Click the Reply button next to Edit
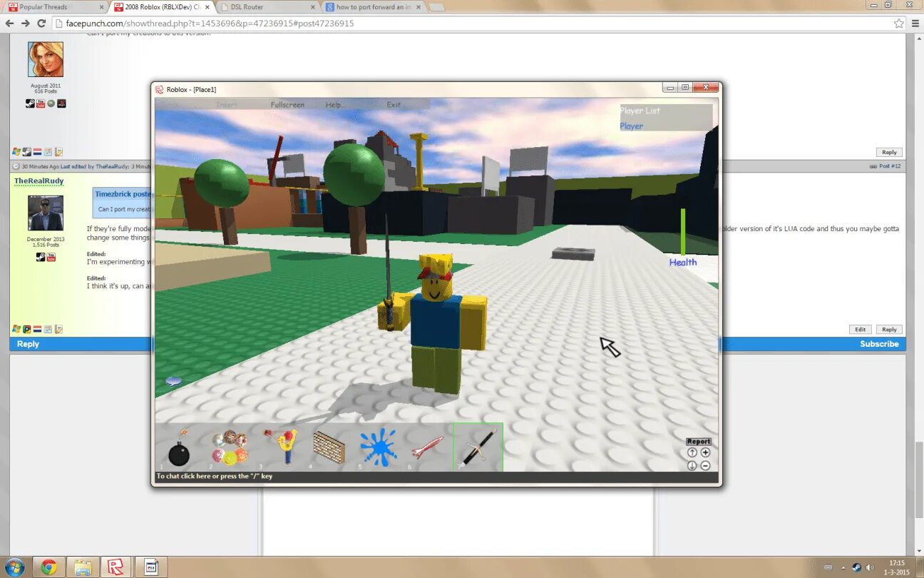This screenshot has height=578, width=924. [x=889, y=330]
